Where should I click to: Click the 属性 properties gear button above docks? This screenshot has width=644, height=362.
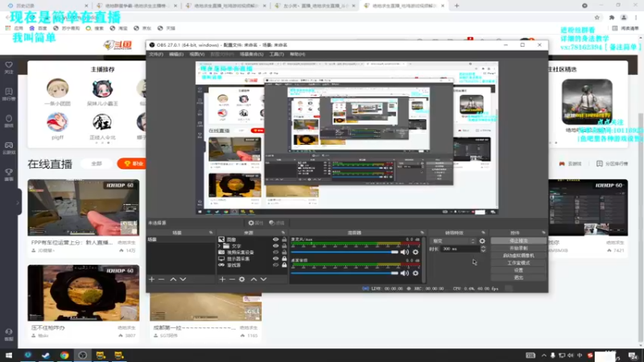[x=255, y=223]
